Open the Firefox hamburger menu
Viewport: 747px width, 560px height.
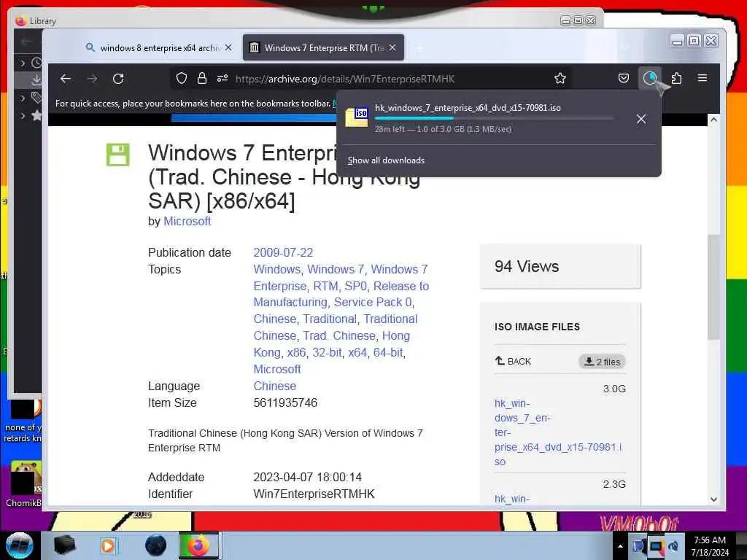703,78
